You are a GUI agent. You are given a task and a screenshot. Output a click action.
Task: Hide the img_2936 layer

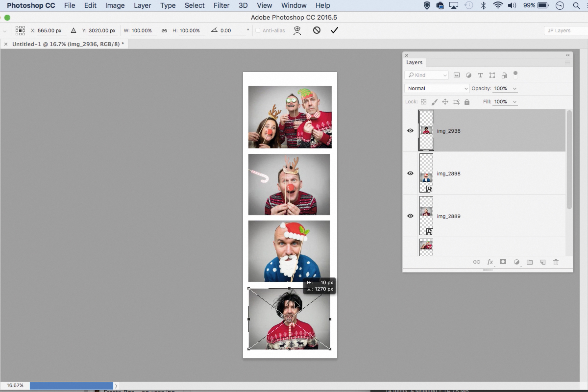point(410,130)
